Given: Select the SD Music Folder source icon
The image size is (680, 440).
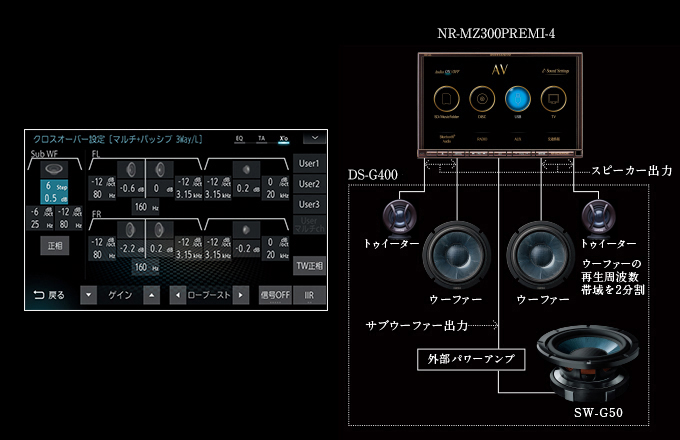Looking at the screenshot, I should (x=447, y=100).
